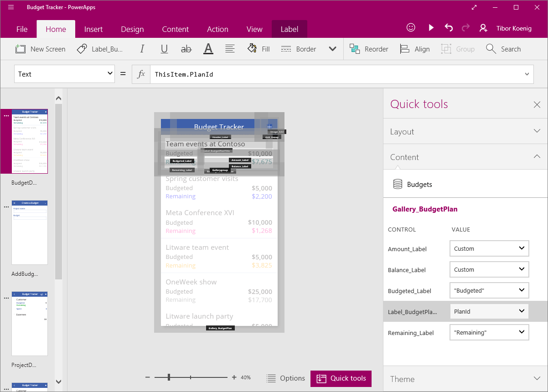Screen dimensions: 548x392
Task: Toggle underline formatting
Action: (x=164, y=49)
